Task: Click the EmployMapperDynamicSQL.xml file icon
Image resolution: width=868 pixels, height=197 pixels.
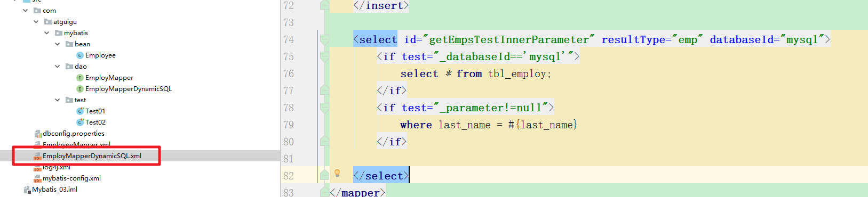Action: coord(37,156)
